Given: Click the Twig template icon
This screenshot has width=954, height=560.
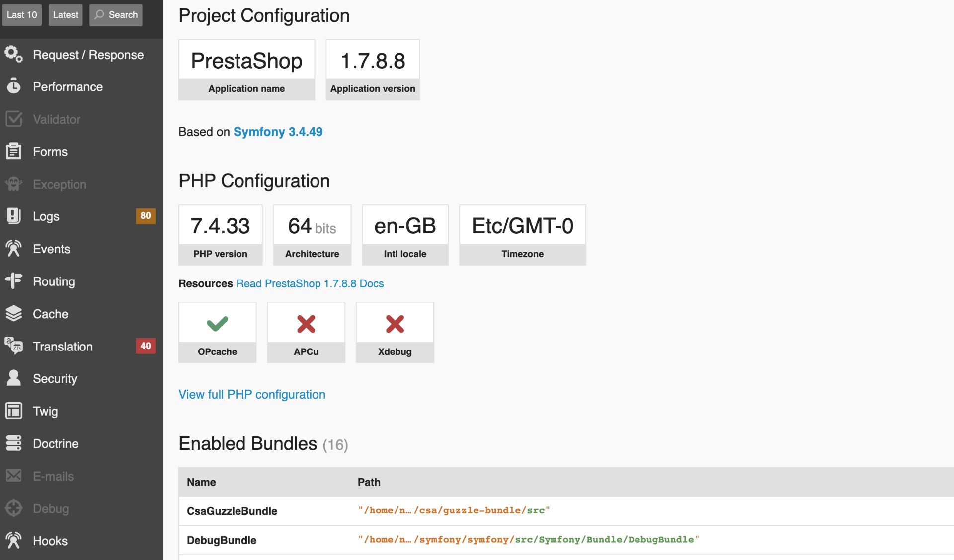Looking at the screenshot, I should click(14, 411).
